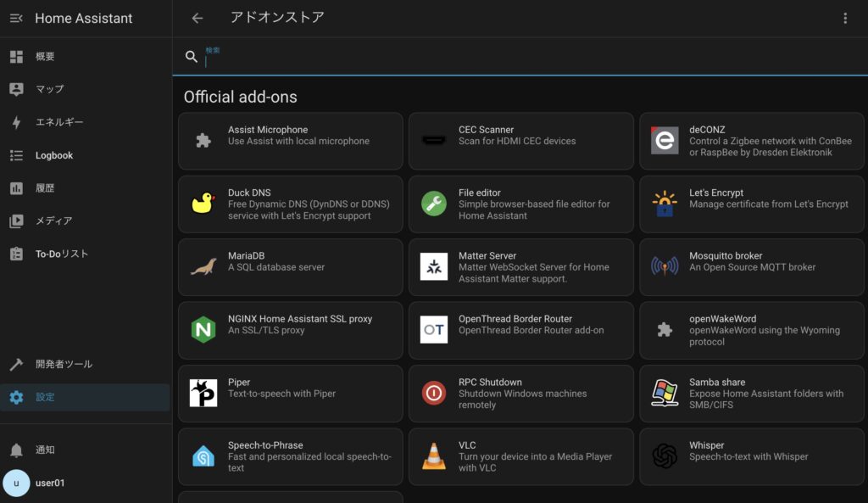Select the Speech-to-Phrase title text
This screenshot has width=868, height=503.
pos(265,445)
